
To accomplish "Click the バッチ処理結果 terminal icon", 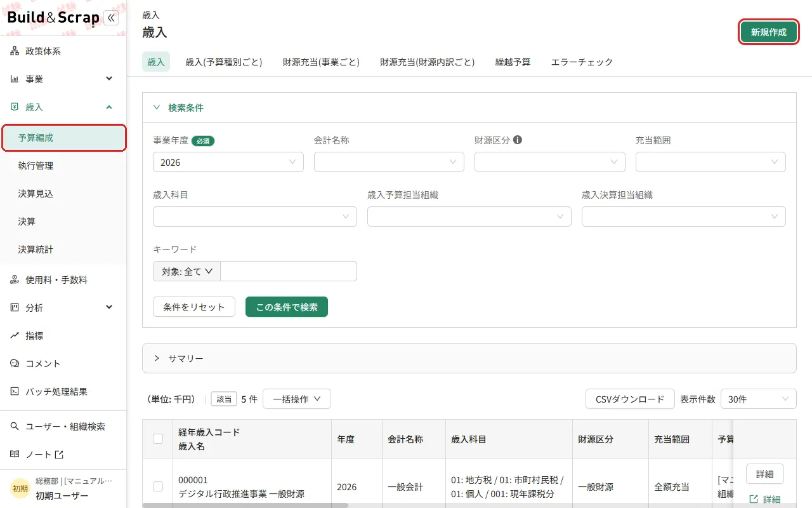I will [15, 391].
